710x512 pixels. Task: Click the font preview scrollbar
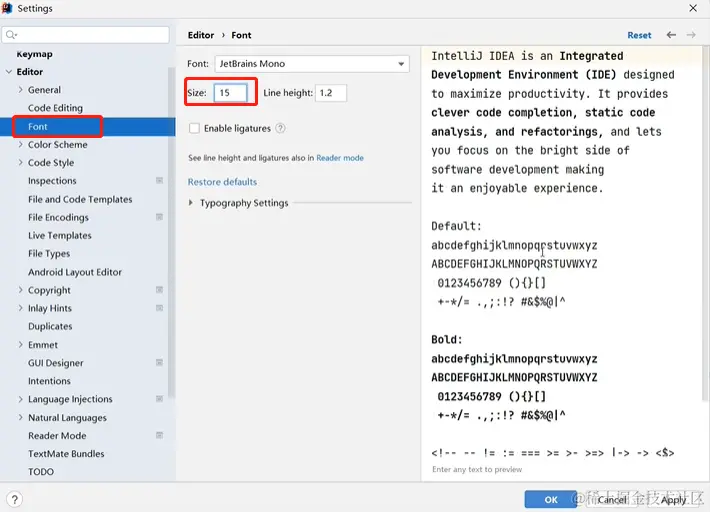[x=705, y=222]
